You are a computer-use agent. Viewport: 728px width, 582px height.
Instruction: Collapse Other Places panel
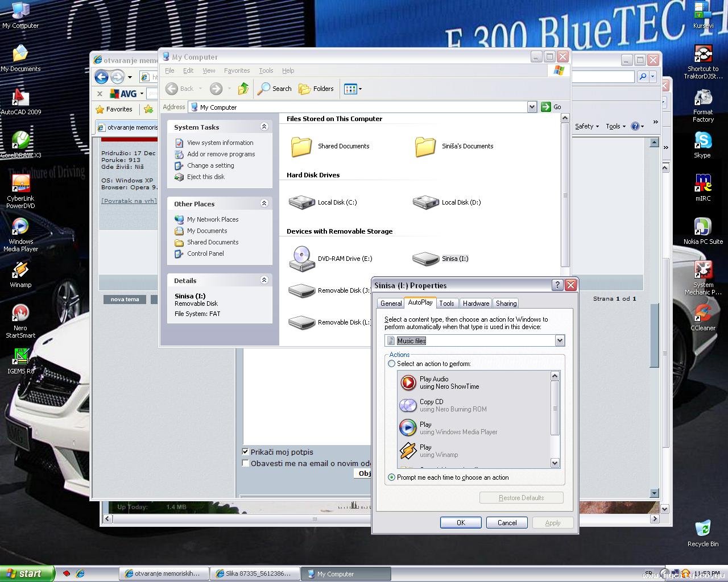264,203
